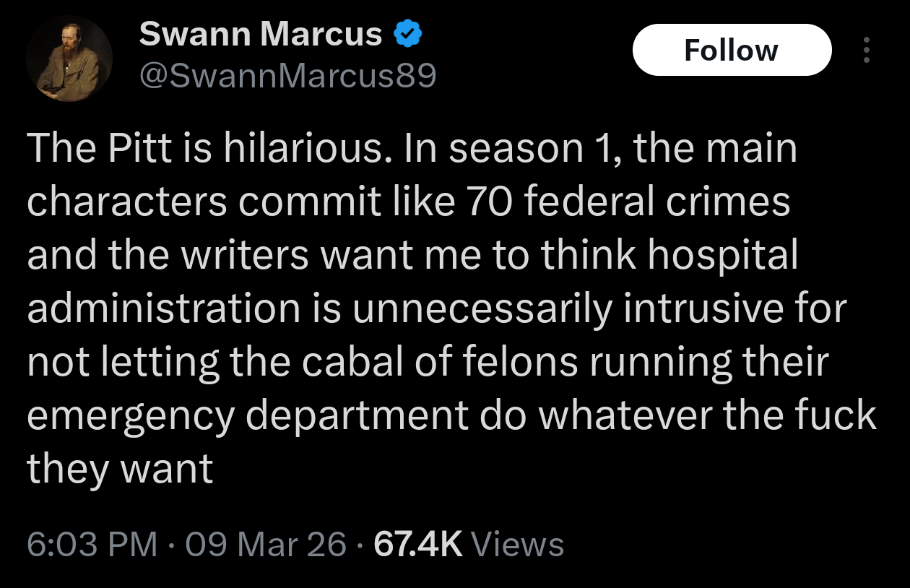Screen dimensions: 910x588
Task: Click the words "In season 1"
Action: 494,149
